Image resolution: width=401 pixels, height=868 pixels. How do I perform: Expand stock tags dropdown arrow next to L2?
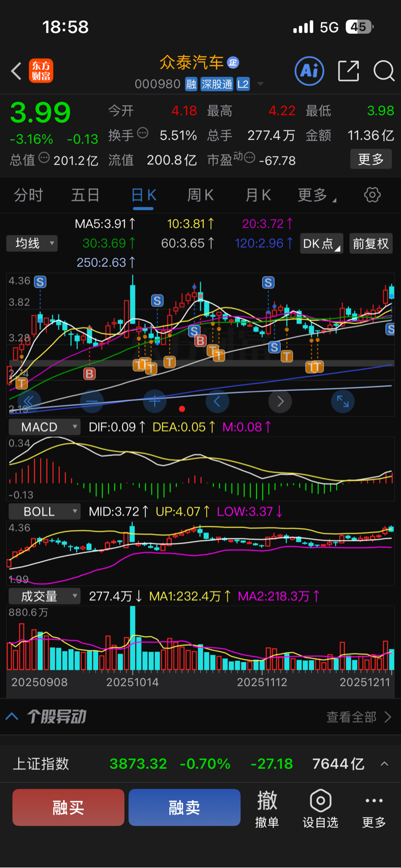pyautogui.click(x=260, y=84)
